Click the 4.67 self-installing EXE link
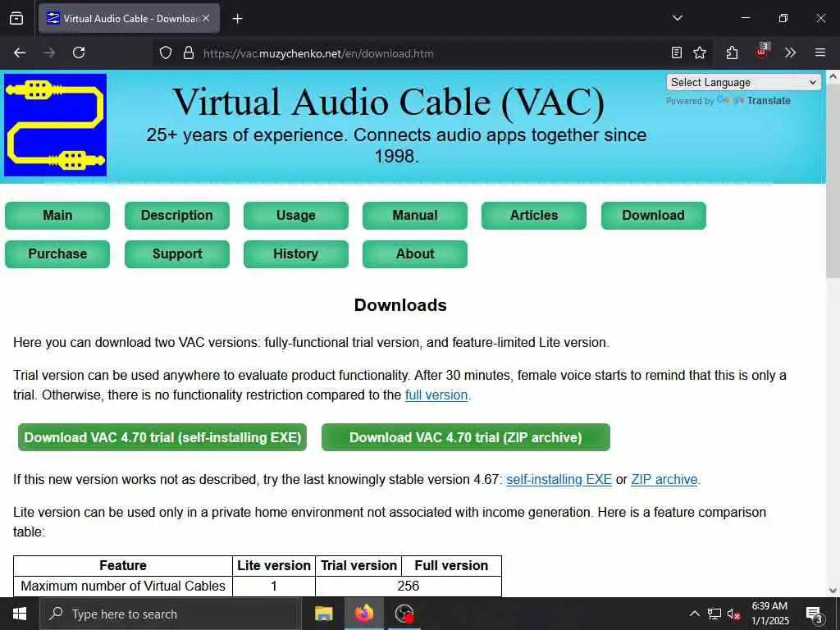 click(x=559, y=479)
